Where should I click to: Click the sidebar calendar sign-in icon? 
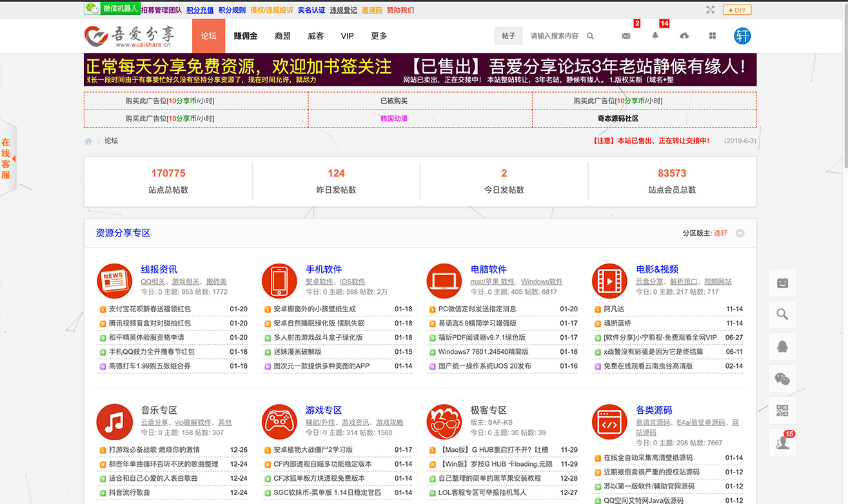coord(782,282)
